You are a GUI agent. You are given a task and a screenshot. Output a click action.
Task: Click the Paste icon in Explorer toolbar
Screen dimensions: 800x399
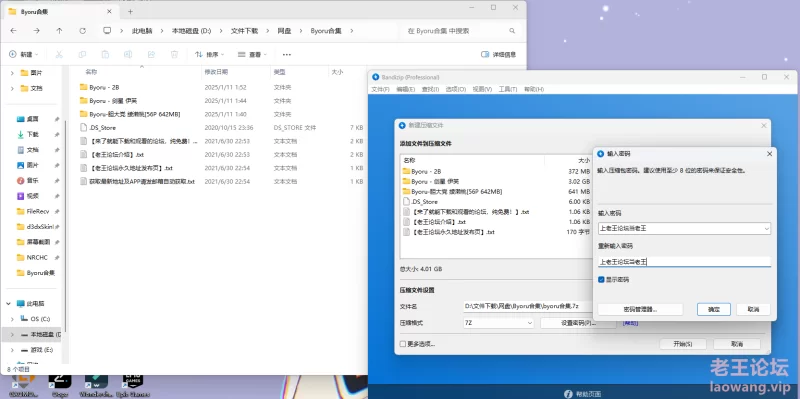point(105,54)
